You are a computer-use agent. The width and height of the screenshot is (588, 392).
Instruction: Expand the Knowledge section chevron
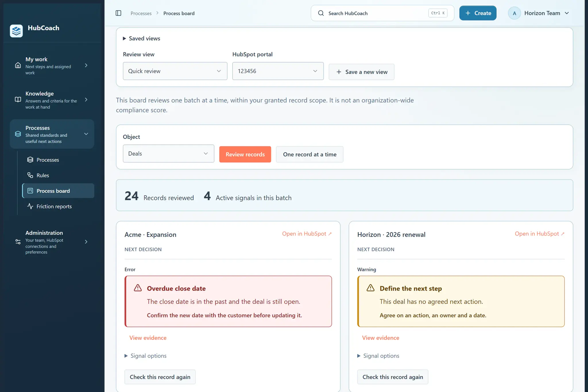click(x=86, y=100)
